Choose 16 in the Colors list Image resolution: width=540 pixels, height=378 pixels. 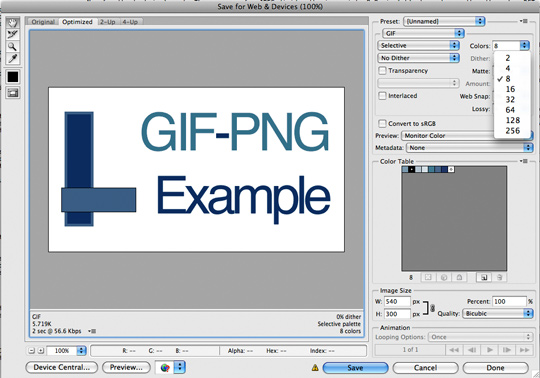click(512, 89)
